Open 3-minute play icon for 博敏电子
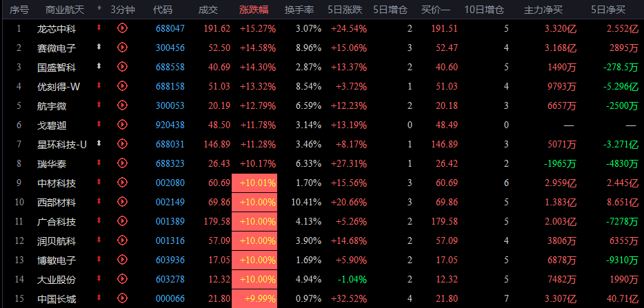The height and width of the screenshot is (308, 644). pyautogui.click(x=123, y=260)
